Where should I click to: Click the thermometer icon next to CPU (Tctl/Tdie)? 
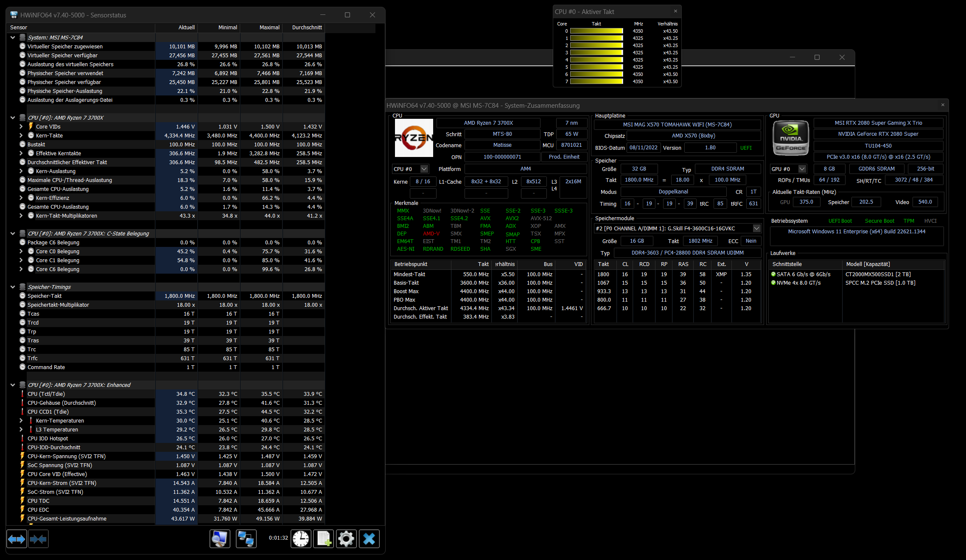point(22,394)
